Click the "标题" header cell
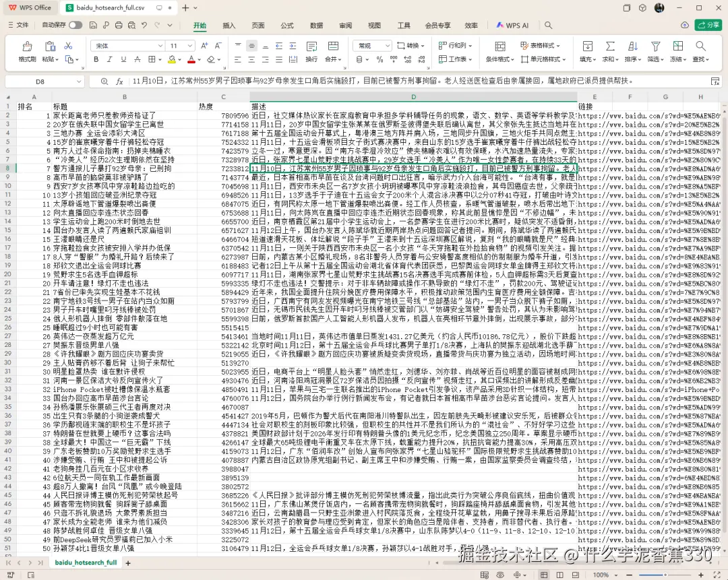Screen dimensions: 728x580 pos(125,106)
